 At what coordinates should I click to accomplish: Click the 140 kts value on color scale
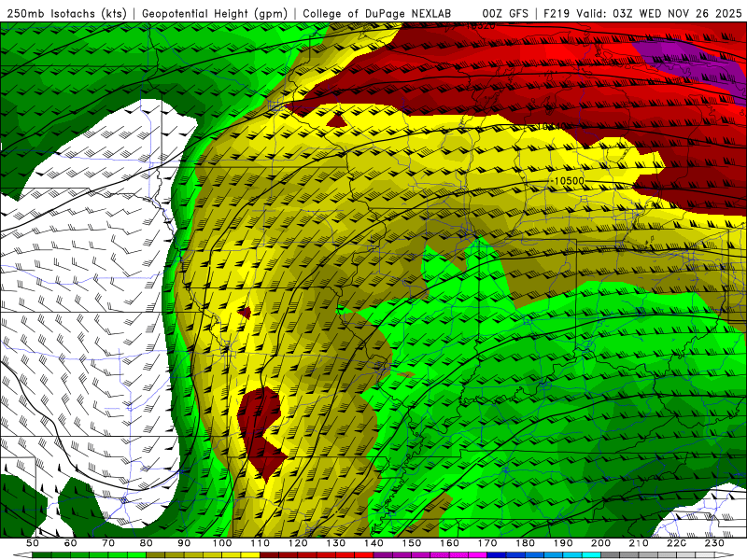[x=373, y=543]
